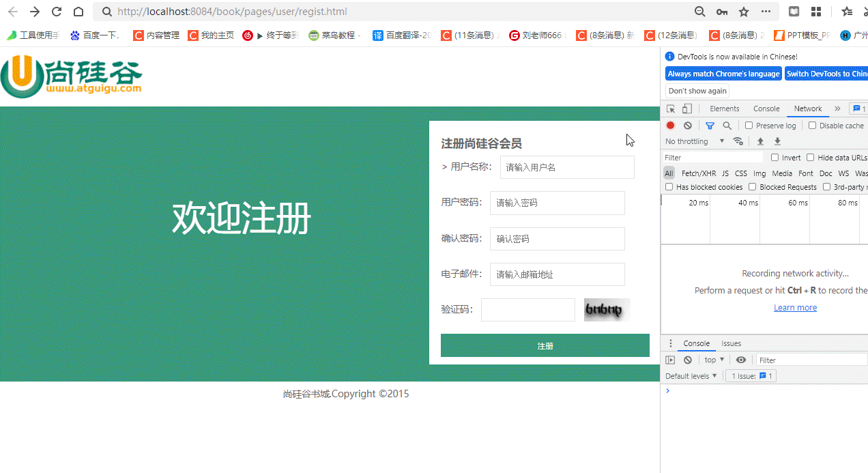The width and height of the screenshot is (868, 473).
Task: Open the Default levels dropdown
Action: [691, 376]
